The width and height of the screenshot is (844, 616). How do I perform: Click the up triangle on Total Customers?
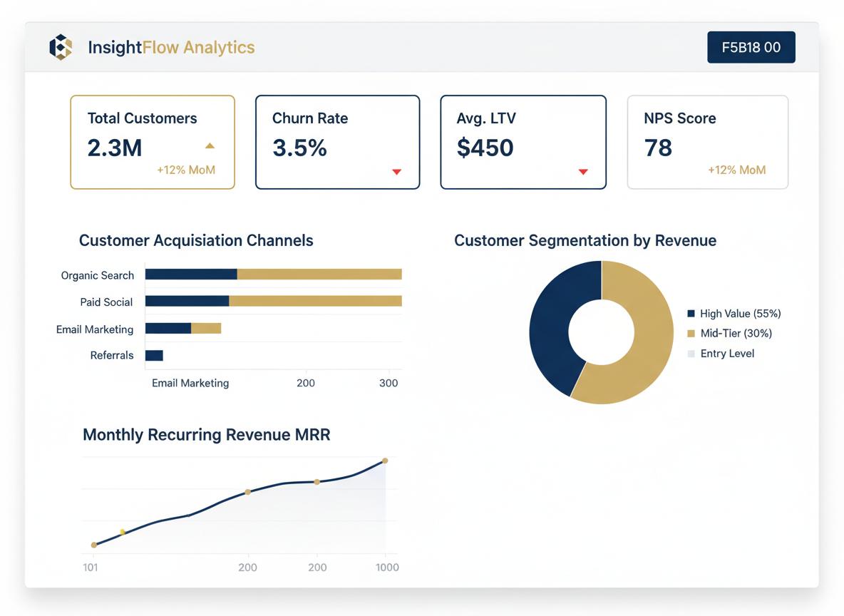pos(210,145)
